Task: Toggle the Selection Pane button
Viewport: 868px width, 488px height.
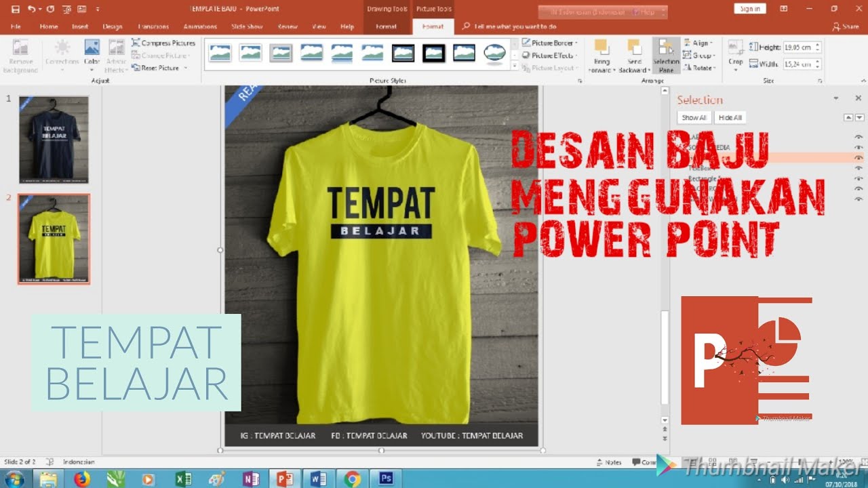Action: coord(666,56)
